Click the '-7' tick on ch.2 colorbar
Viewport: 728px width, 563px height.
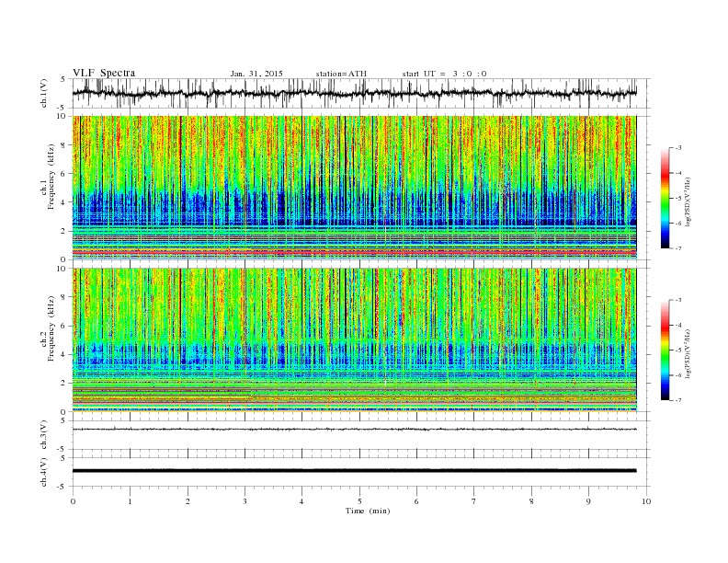click(678, 400)
